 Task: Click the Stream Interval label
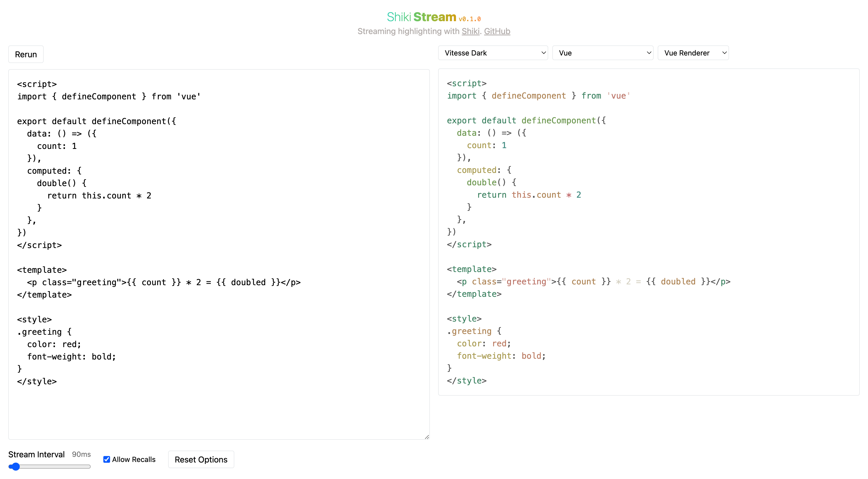[36, 454]
